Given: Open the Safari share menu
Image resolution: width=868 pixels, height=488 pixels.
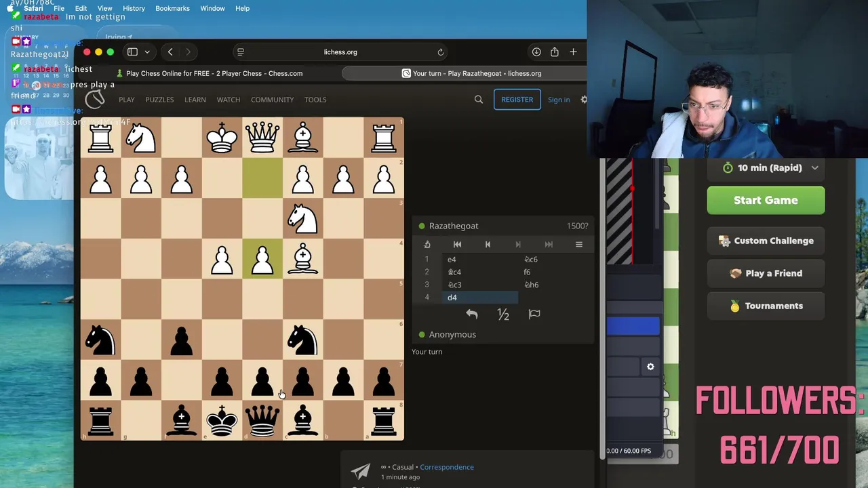Looking at the screenshot, I should [555, 52].
